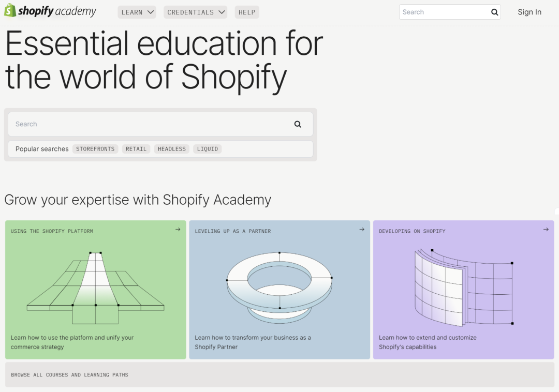
Task: Open the purple developer grid illustration
Action: pos(463,286)
